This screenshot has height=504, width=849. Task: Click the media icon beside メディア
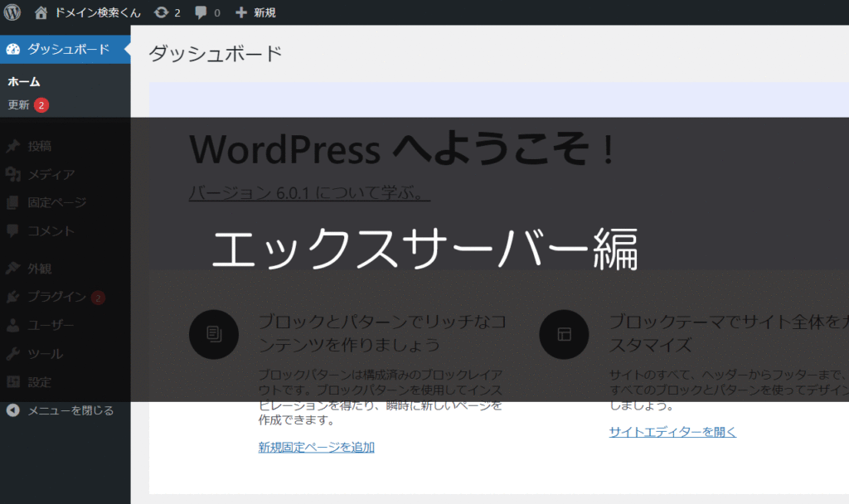point(13,174)
